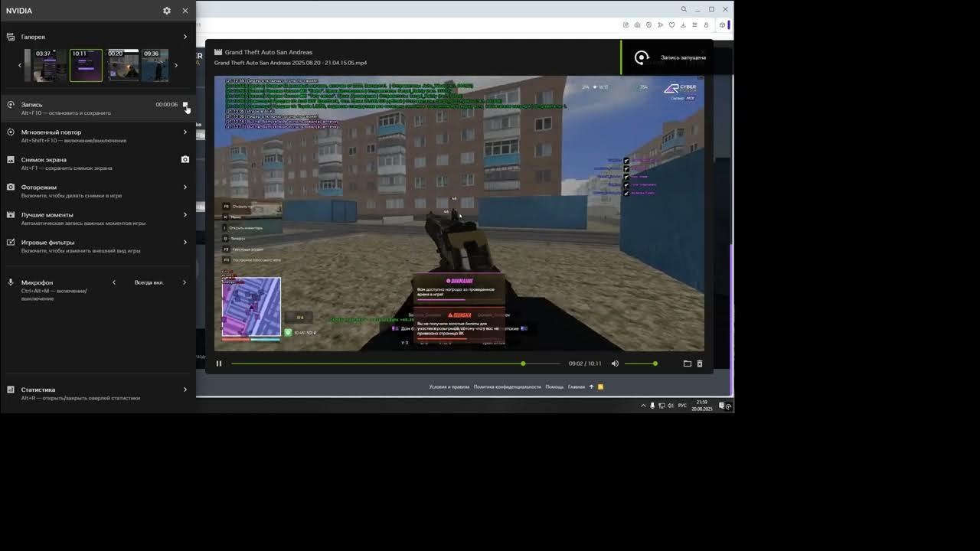Select the 'Всегда вкл.' microphone value
Viewport: 980px width, 551px height.
tap(149, 282)
